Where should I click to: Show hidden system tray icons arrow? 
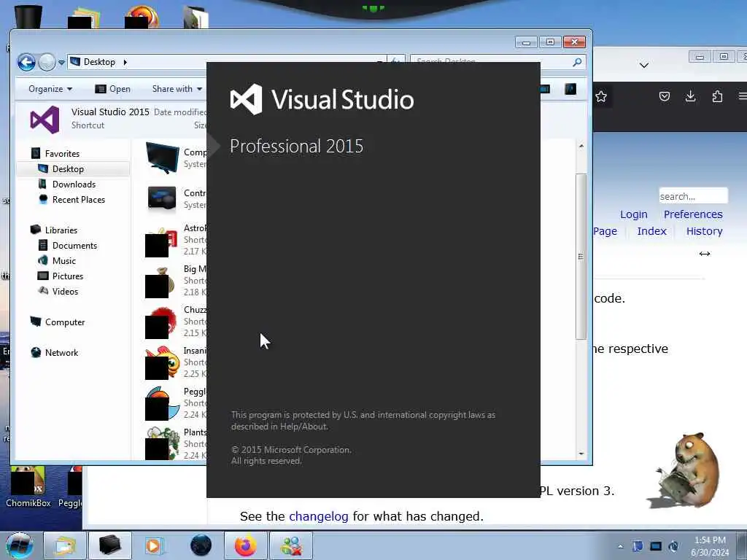pos(620,546)
